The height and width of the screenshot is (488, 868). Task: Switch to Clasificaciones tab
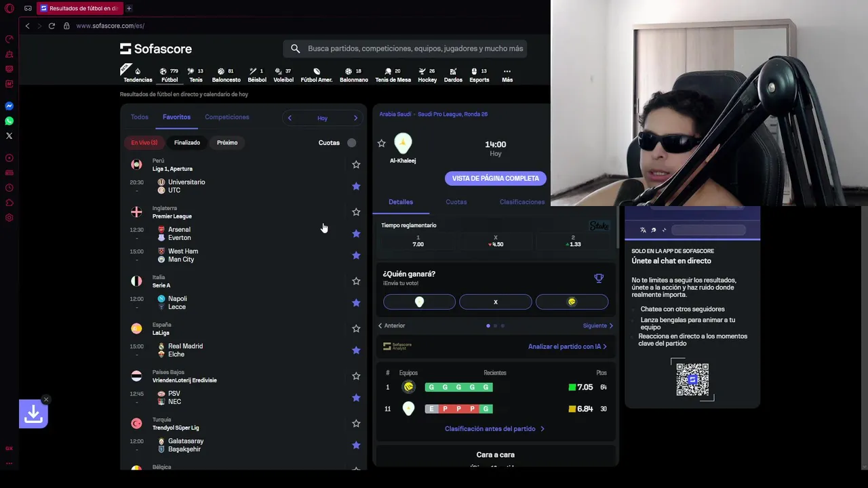522,202
